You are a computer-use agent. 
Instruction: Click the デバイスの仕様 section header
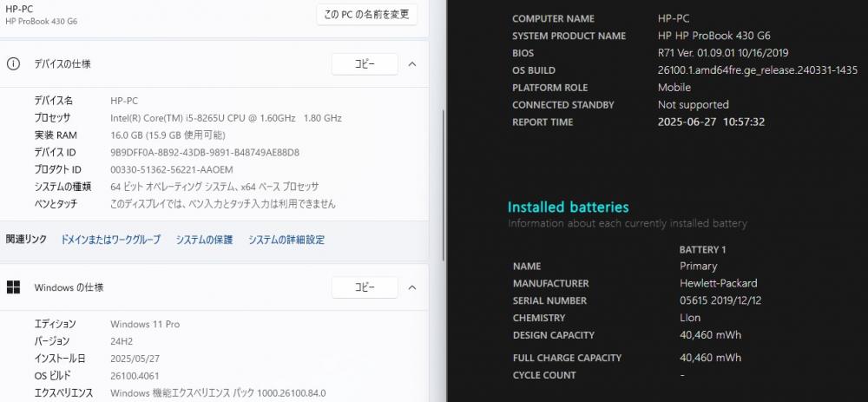pyautogui.click(x=214, y=64)
